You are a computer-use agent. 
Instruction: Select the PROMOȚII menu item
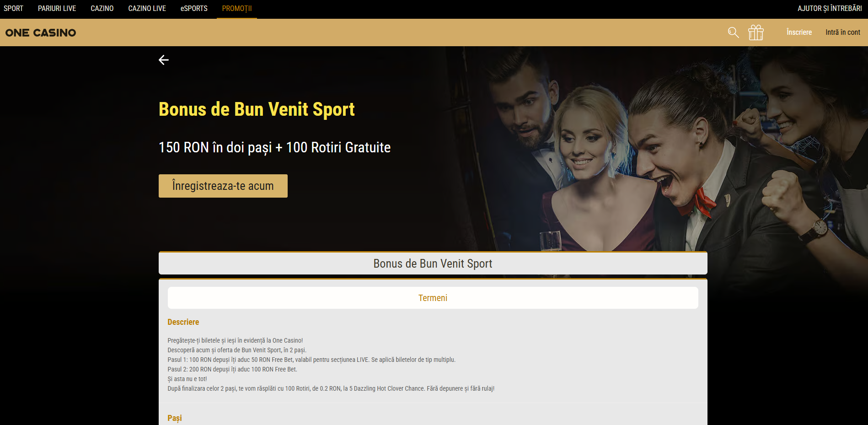(x=237, y=9)
